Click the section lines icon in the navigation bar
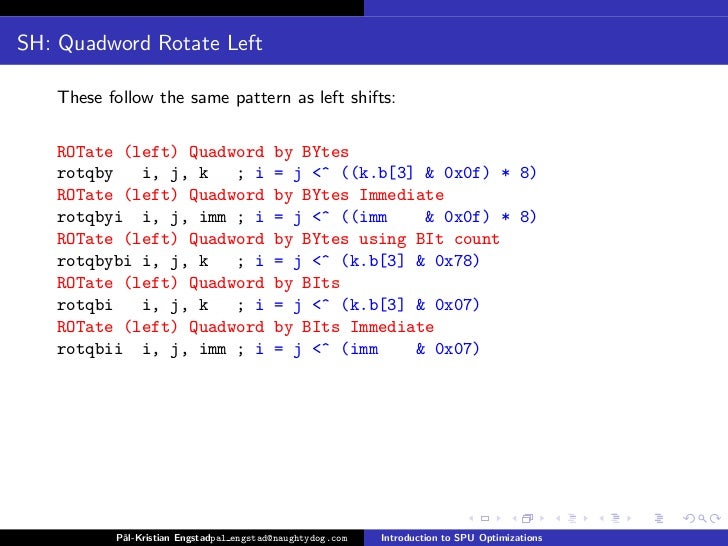 [615, 518]
